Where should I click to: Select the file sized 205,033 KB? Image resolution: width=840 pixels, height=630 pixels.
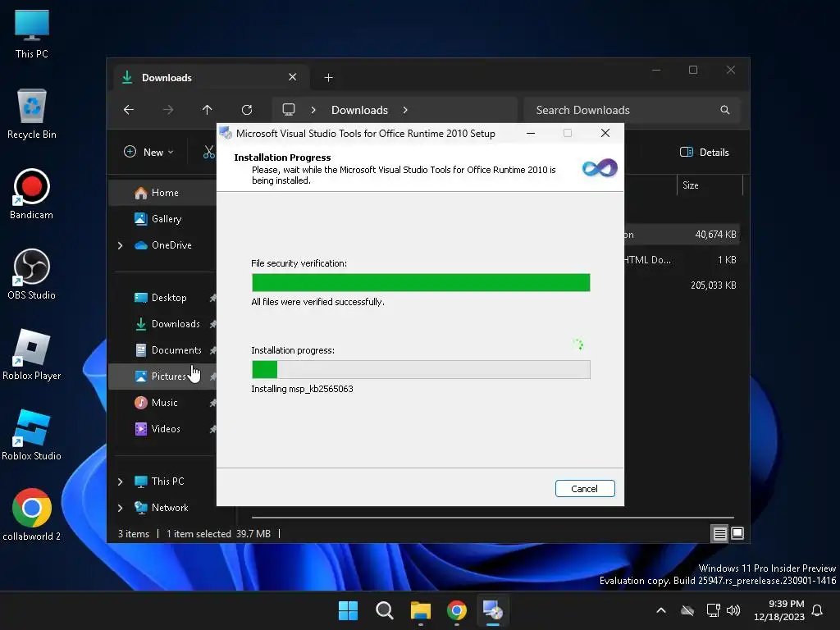point(682,285)
